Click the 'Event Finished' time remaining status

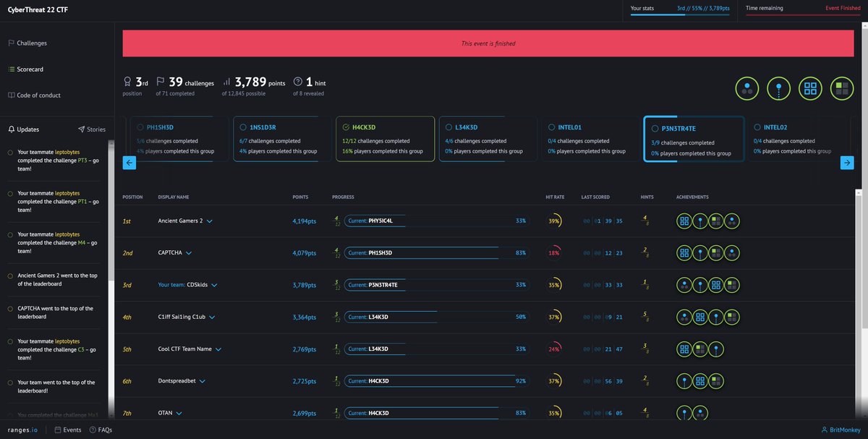(x=843, y=8)
